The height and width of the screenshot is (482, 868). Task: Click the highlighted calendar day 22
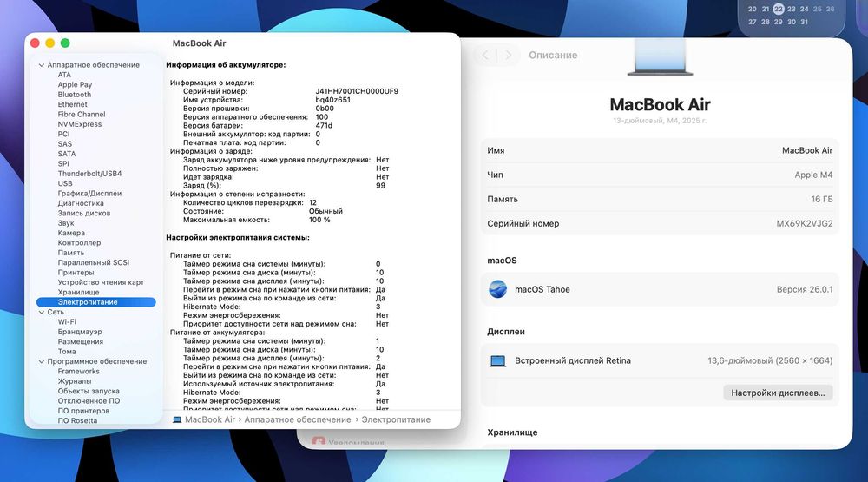tap(779, 9)
